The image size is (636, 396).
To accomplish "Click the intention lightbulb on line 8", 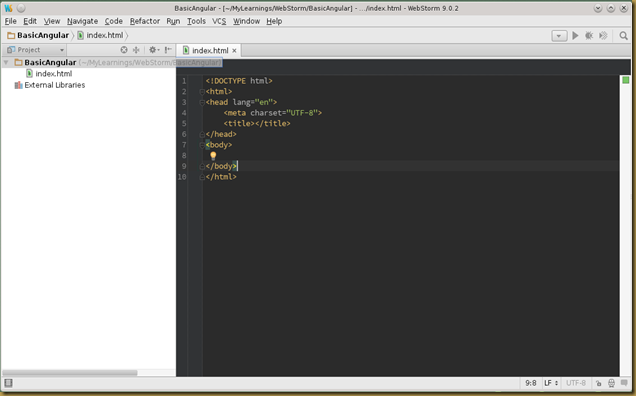I will point(213,156).
